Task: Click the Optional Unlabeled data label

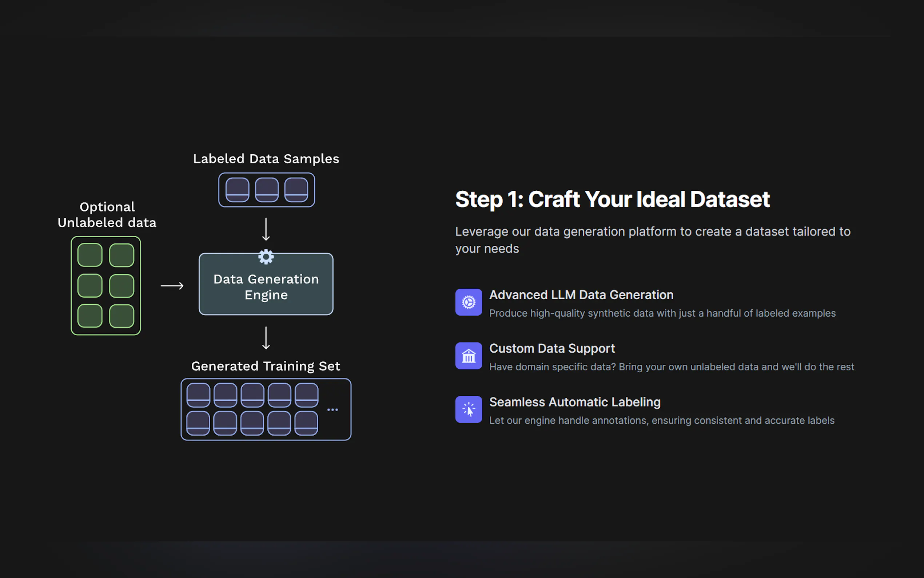Action: click(x=107, y=215)
